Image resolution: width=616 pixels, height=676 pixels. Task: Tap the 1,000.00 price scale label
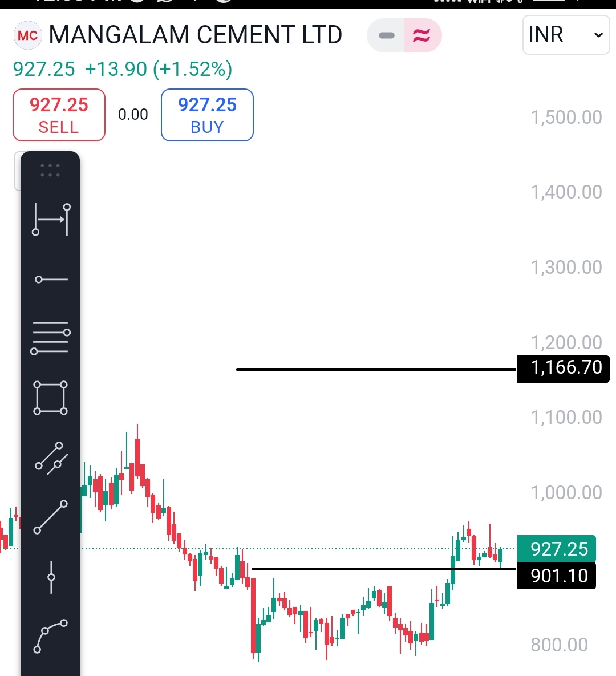pos(566,492)
